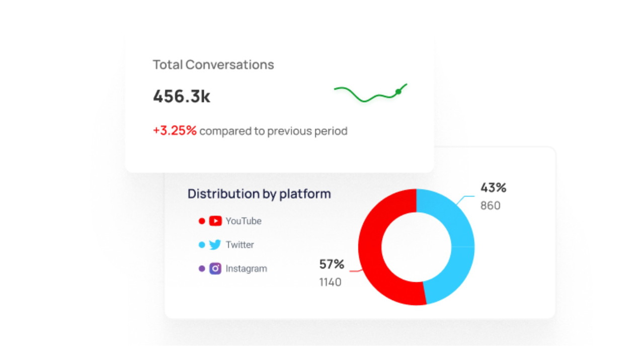Click the green dot on the sparkline
This screenshot has height=362, width=644.
point(398,92)
